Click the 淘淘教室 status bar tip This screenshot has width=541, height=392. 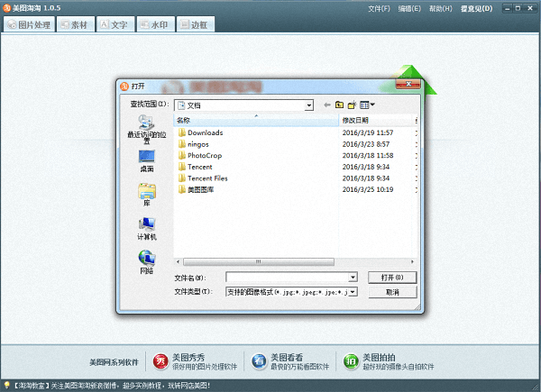[112, 386]
